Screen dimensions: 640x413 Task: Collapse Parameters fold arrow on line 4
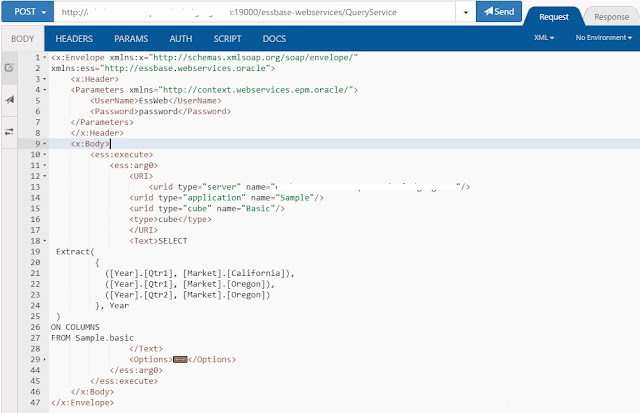point(44,90)
